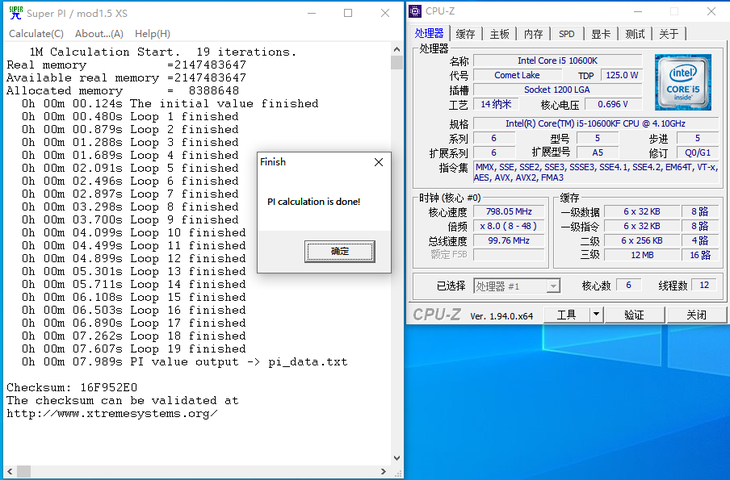
Task: Click the 16 路 level-3 associativity value
Action: click(x=700, y=255)
